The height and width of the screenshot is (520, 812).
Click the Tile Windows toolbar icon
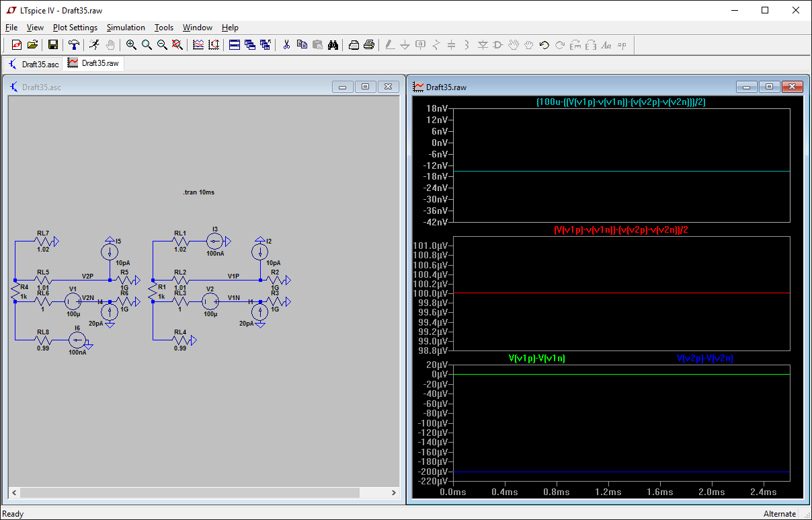tap(234, 45)
